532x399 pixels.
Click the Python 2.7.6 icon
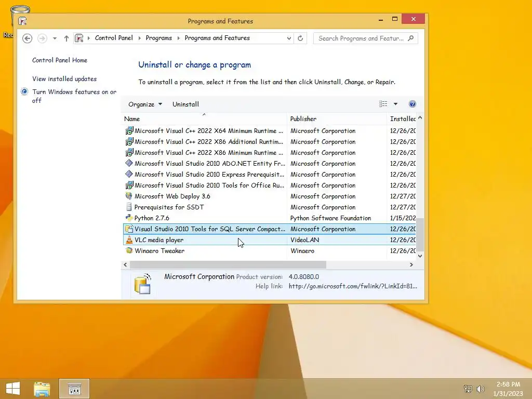(x=129, y=218)
